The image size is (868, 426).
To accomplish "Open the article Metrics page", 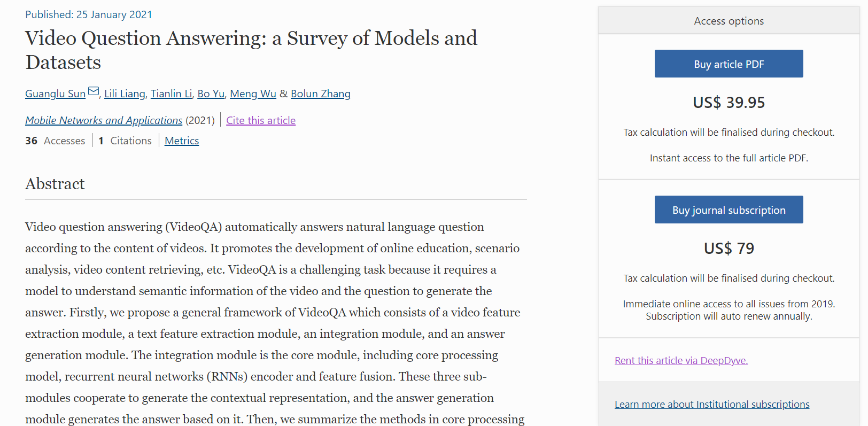I will click(181, 141).
